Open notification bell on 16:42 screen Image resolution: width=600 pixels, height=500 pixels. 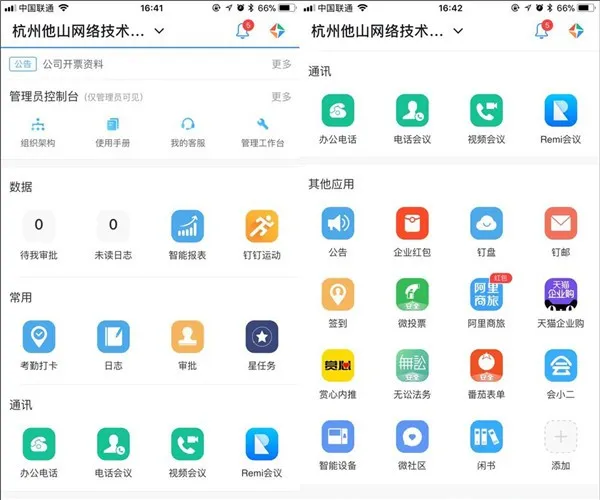543,30
